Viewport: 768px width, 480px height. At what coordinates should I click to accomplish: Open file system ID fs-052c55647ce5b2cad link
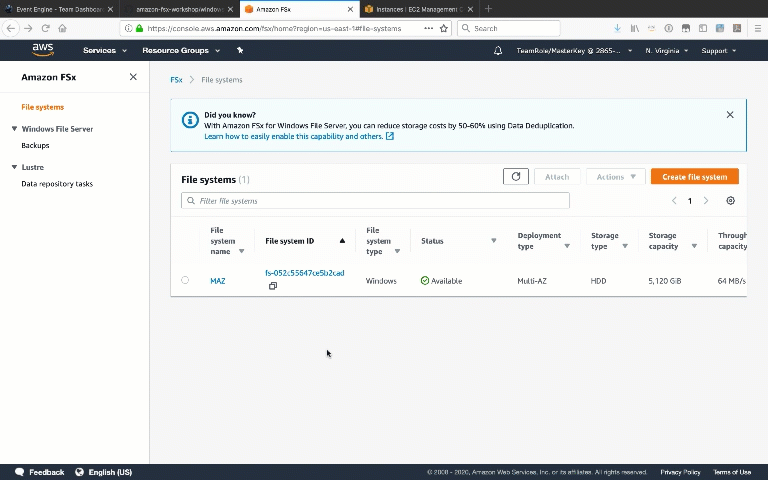[305, 273]
